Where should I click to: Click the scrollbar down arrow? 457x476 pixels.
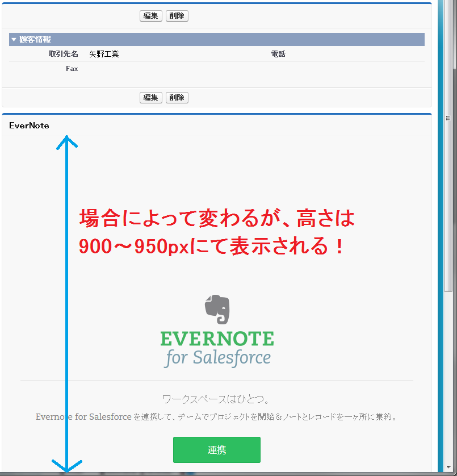[448, 467]
